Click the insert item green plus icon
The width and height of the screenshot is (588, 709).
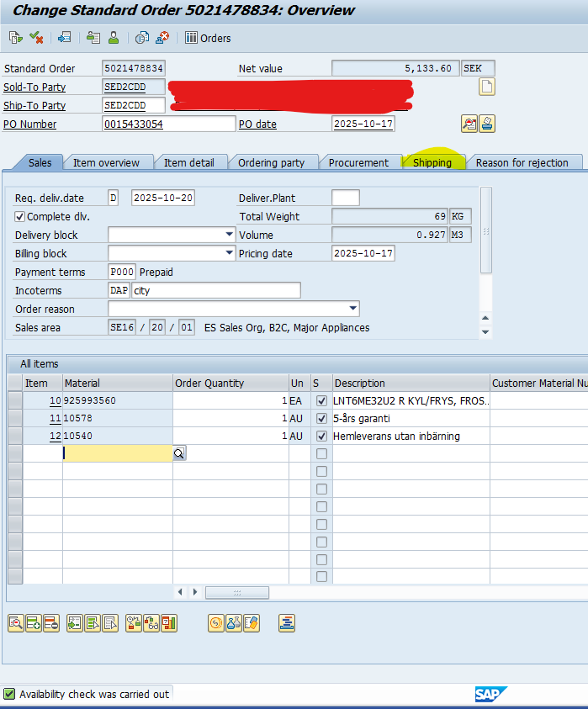coord(34,623)
